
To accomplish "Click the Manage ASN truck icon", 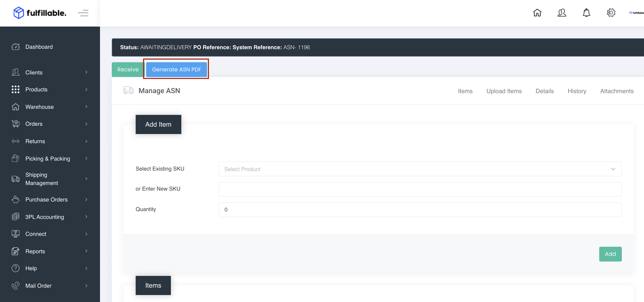I will coord(128,90).
